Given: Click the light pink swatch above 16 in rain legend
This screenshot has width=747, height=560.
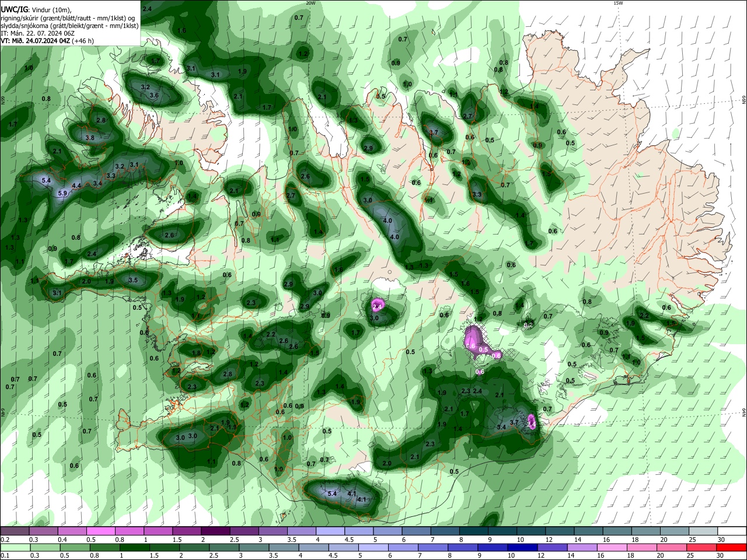Looking at the screenshot, I should pyautogui.click(x=612, y=548).
